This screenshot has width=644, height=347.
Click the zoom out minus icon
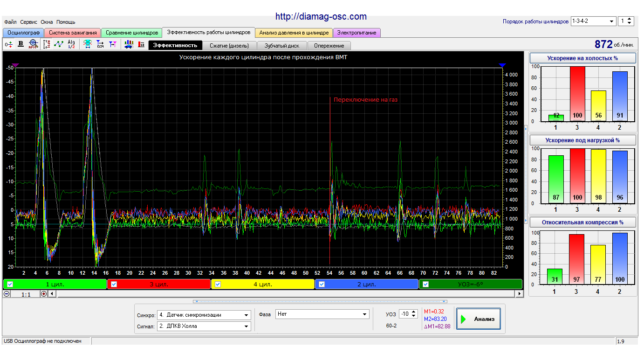click(7, 294)
